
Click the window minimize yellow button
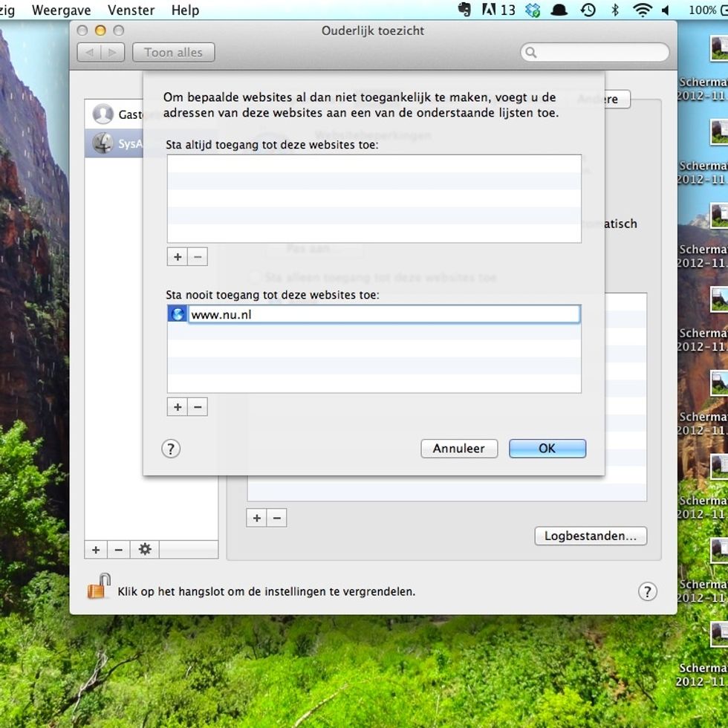pyautogui.click(x=100, y=30)
